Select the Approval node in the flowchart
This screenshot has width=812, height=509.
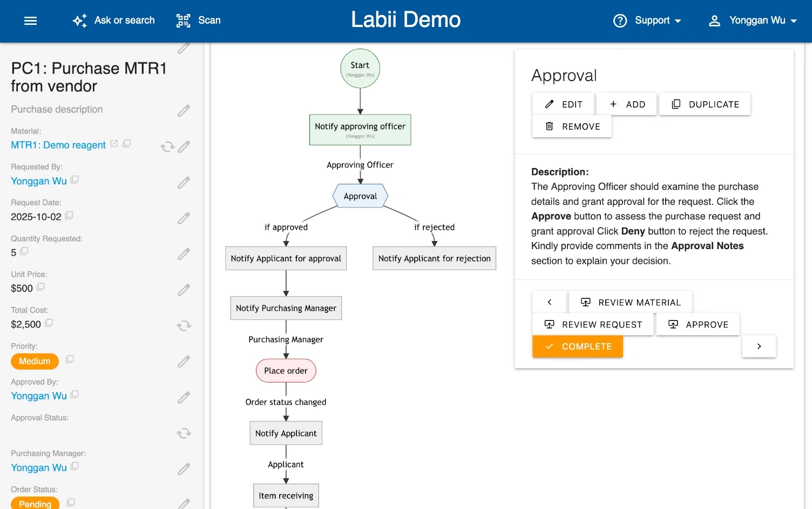tap(360, 196)
